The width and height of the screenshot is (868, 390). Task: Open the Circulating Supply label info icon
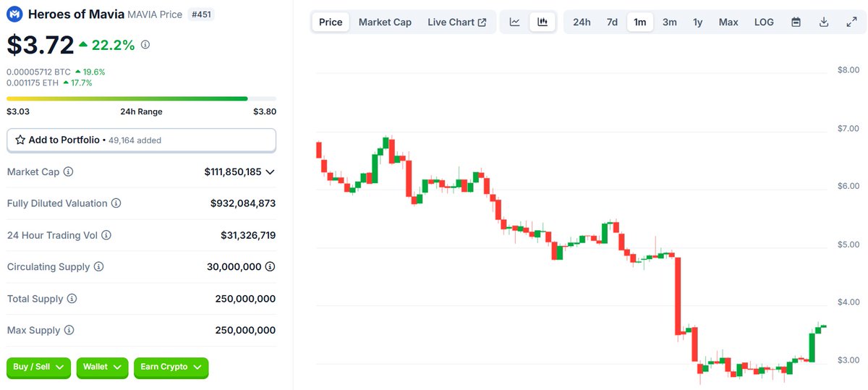click(x=98, y=267)
